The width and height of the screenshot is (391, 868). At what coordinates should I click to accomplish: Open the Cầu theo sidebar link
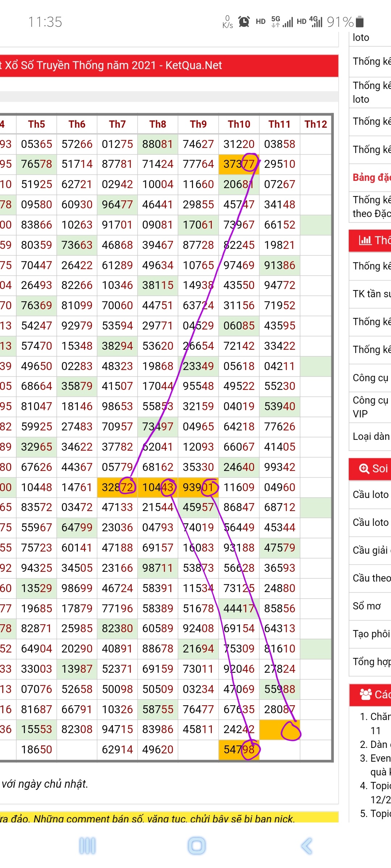click(x=371, y=578)
